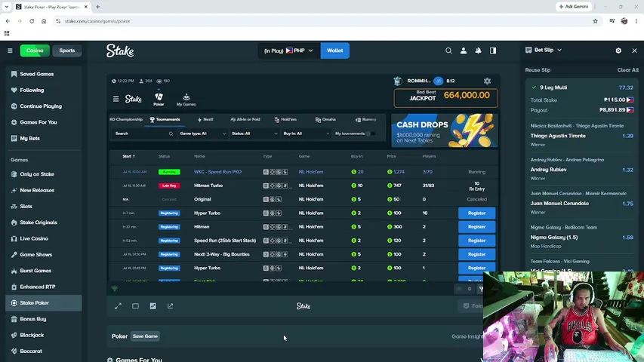Close the Bet Slip panel

(x=634, y=51)
